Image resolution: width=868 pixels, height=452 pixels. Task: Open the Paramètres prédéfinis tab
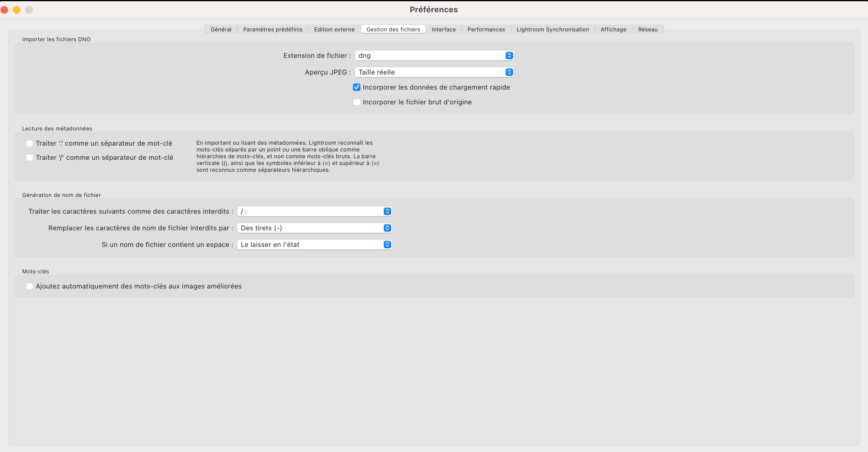click(273, 29)
